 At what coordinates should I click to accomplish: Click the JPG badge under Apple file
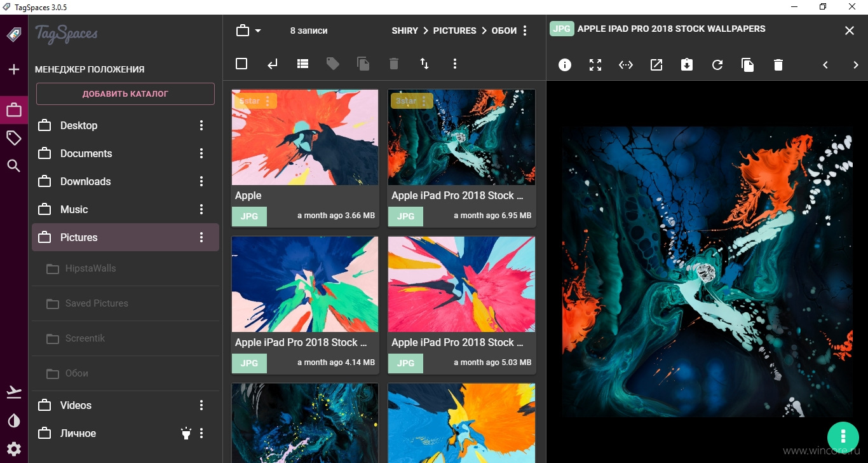[250, 216]
